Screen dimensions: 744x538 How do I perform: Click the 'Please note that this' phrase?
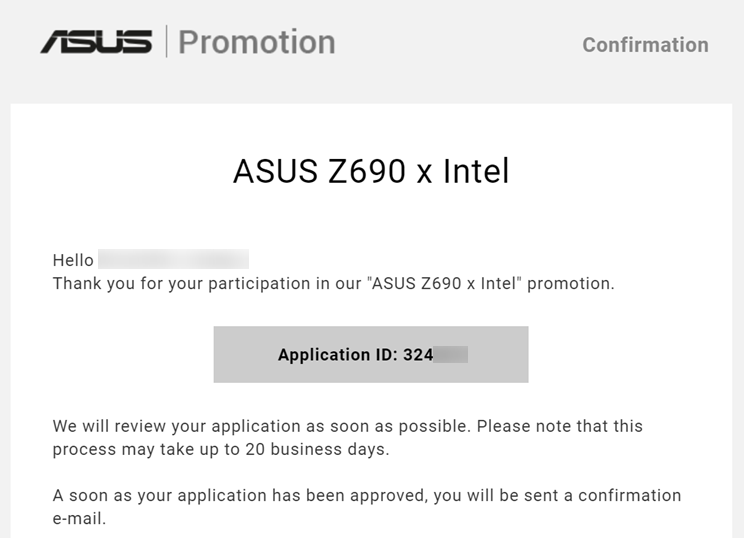coord(559,426)
